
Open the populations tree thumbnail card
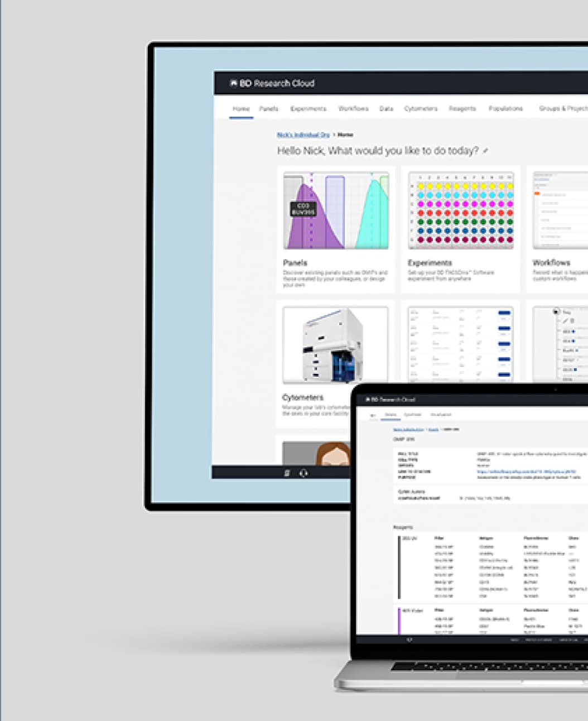tap(560, 344)
